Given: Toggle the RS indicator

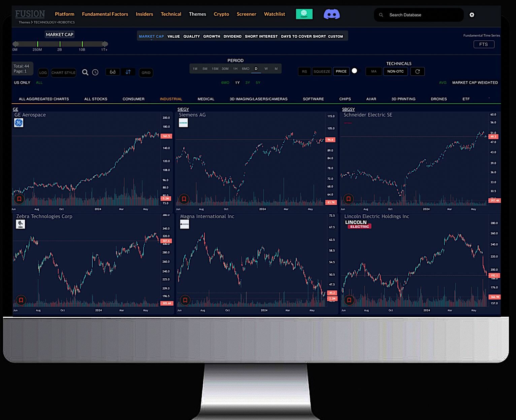Looking at the screenshot, I should click(x=304, y=71).
